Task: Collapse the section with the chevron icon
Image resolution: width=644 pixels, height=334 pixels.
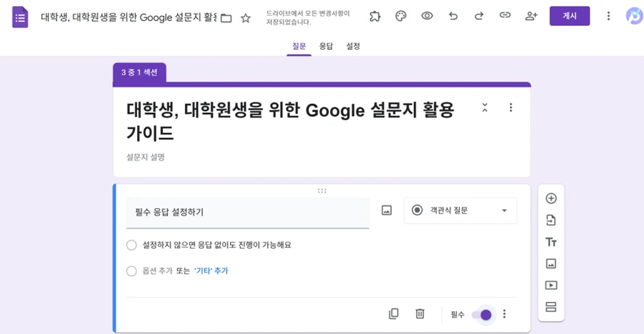Action: click(x=484, y=107)
